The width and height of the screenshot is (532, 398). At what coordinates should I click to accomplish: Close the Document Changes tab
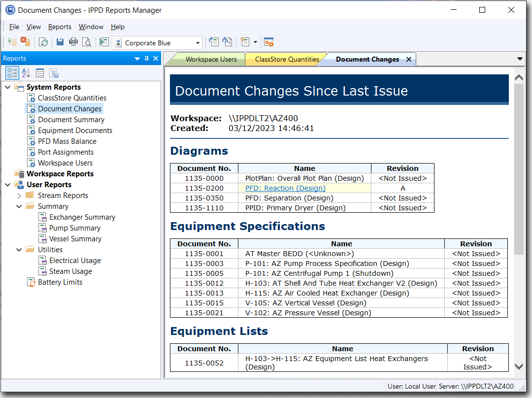click(408, 59)
